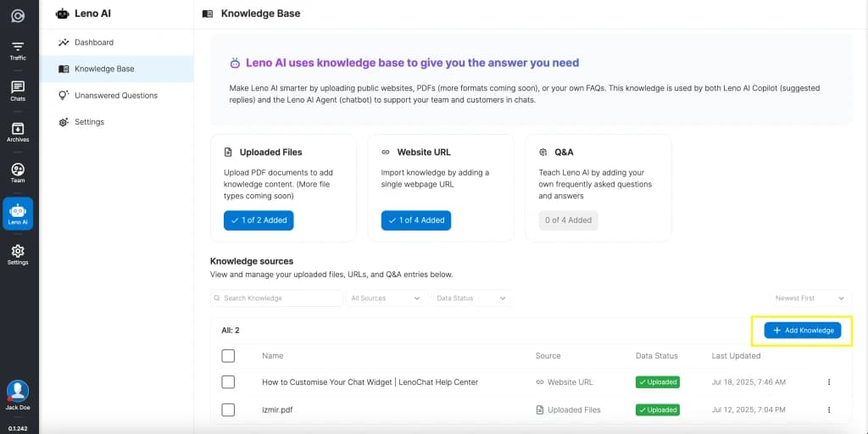Click the Jack Doe avatar
Screen dimensions: 868x434
(18, 391)
